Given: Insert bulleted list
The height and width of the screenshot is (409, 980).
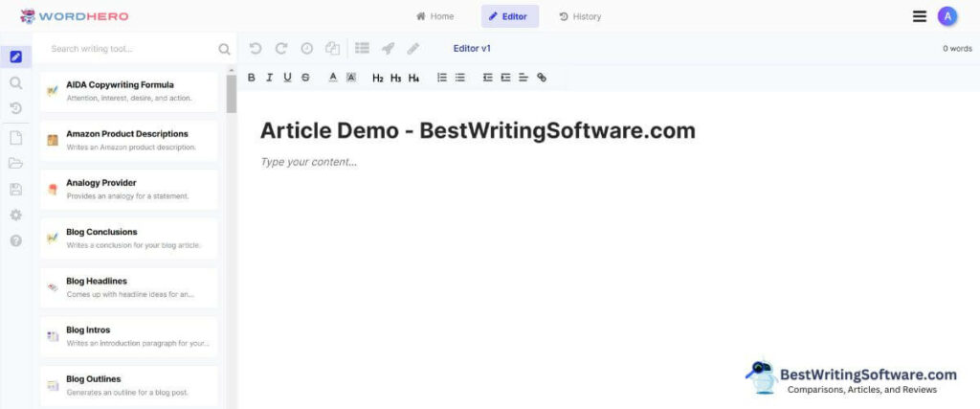Looking at the screenshot, I should point(460,78).
